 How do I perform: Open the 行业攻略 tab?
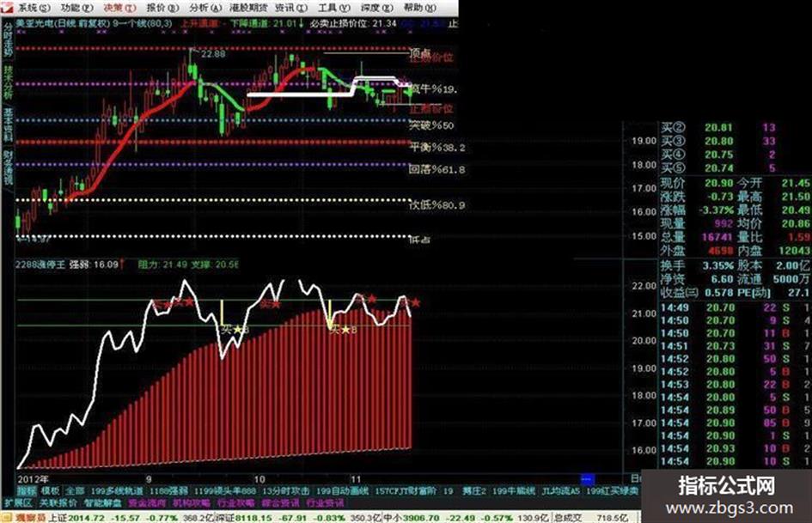(x=235, y=502)
